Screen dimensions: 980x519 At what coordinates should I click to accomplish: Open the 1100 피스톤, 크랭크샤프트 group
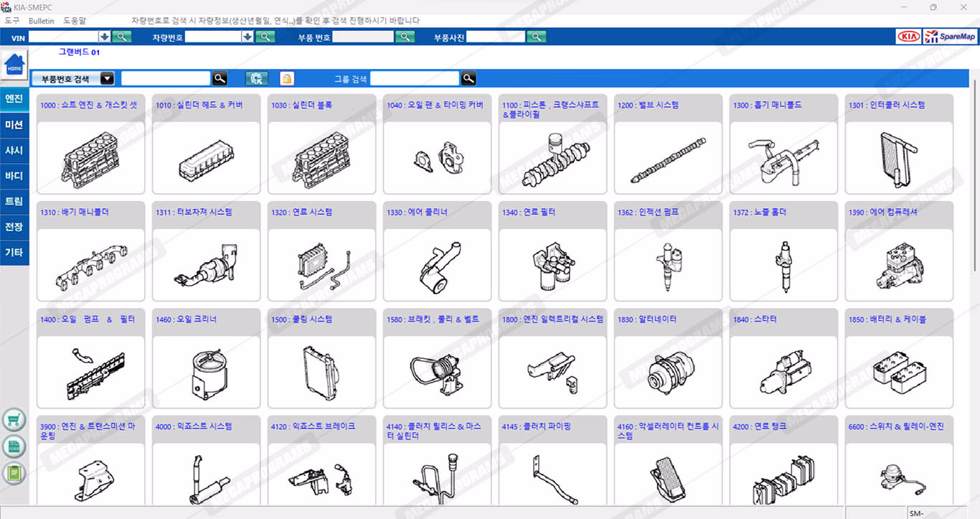(552, 144)
